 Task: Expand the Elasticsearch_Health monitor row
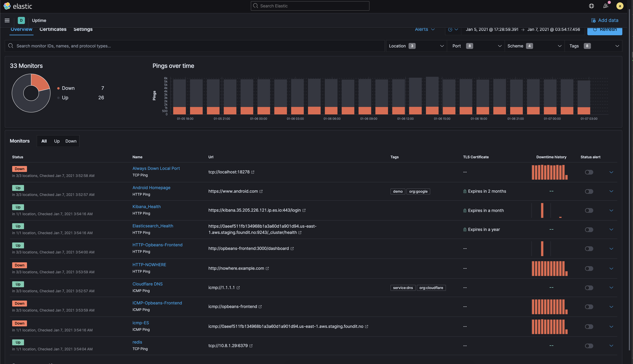coord(611,230)
